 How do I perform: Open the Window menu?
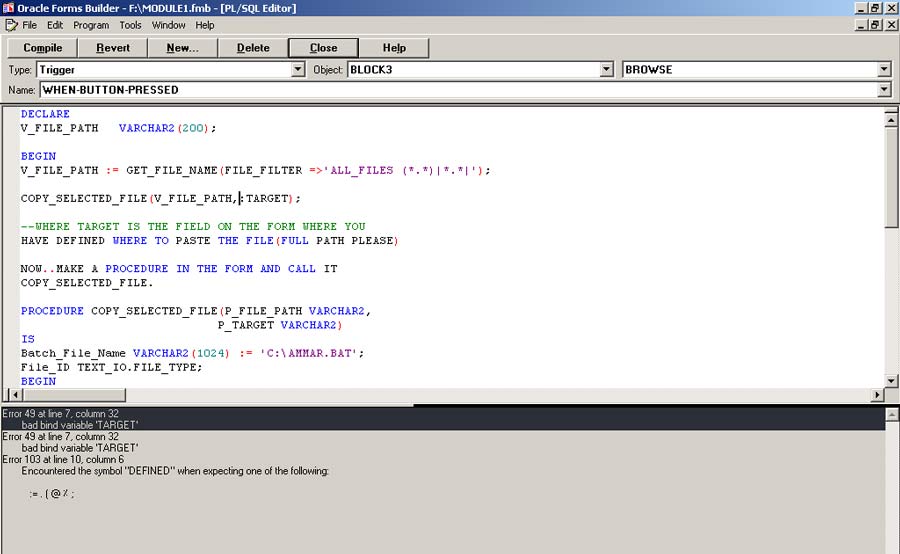pos(168,25)
